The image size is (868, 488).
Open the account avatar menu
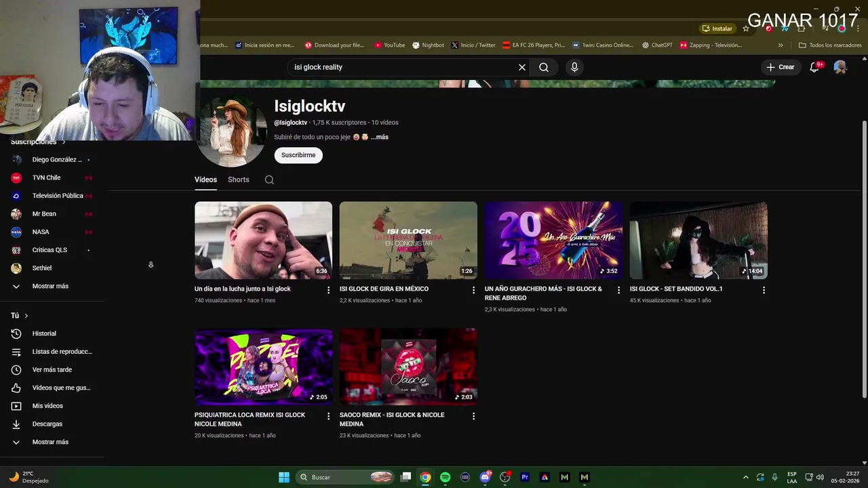[x=840, y=67]
